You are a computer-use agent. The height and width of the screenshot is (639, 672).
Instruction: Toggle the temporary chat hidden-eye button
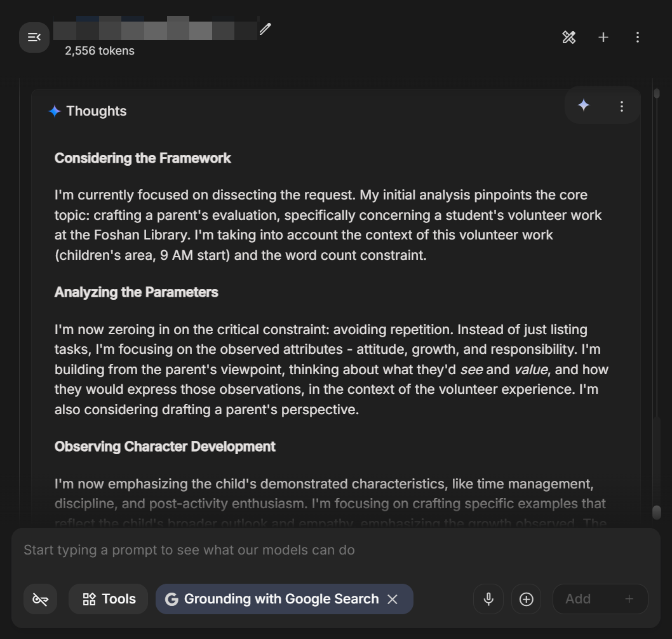coord(40,599)
